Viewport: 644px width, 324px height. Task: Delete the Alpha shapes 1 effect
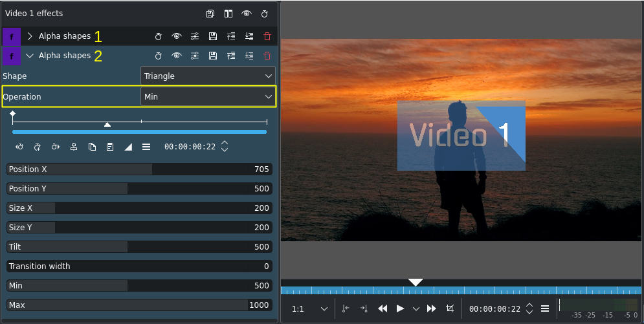click(267, 36)
